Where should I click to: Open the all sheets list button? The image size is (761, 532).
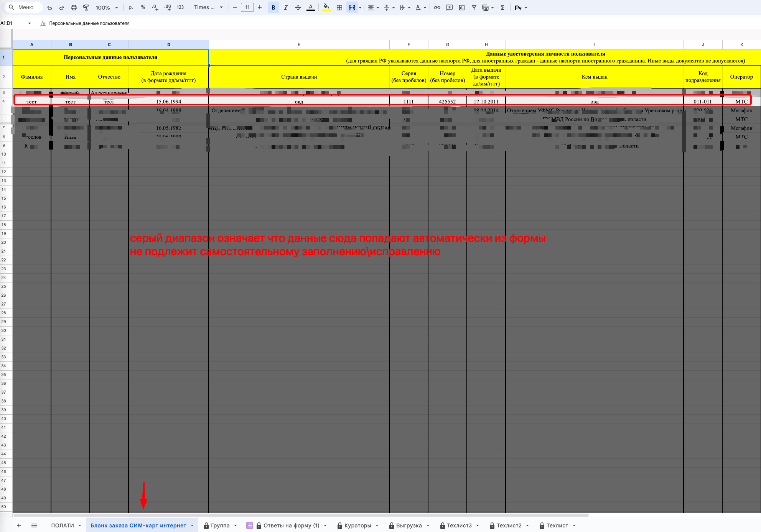click(x=34, y=525)
